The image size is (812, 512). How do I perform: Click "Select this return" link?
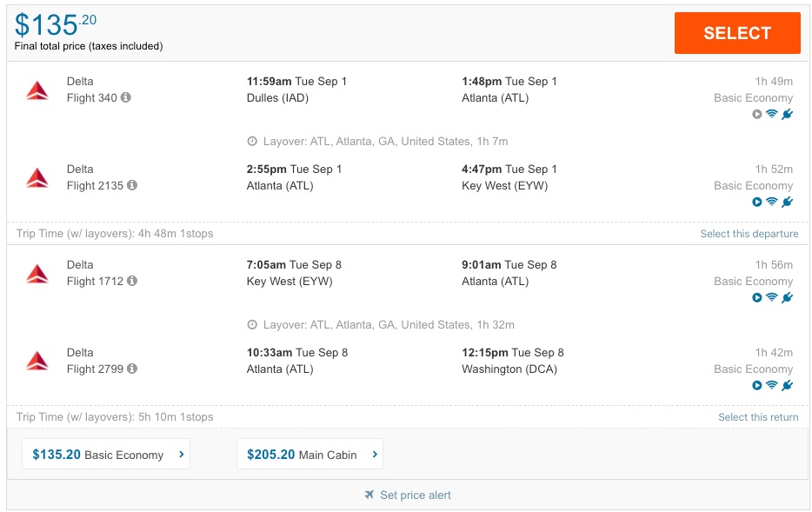[757, 417]
